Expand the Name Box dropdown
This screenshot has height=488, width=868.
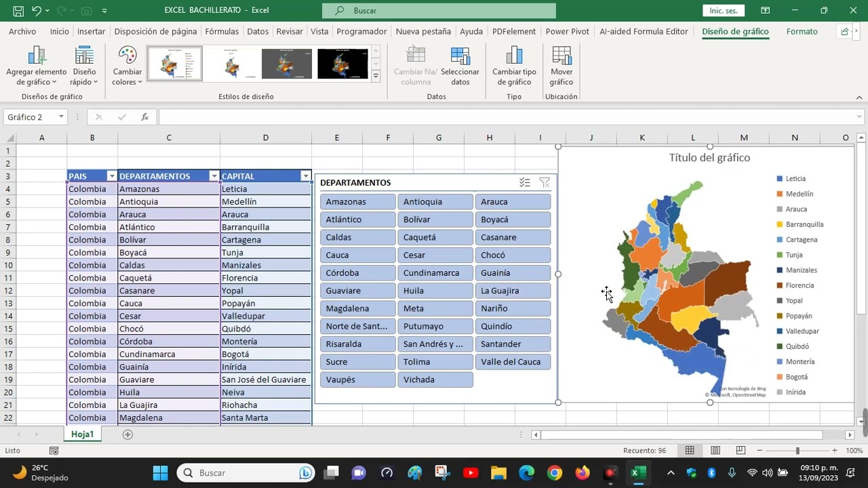point(61,117)
